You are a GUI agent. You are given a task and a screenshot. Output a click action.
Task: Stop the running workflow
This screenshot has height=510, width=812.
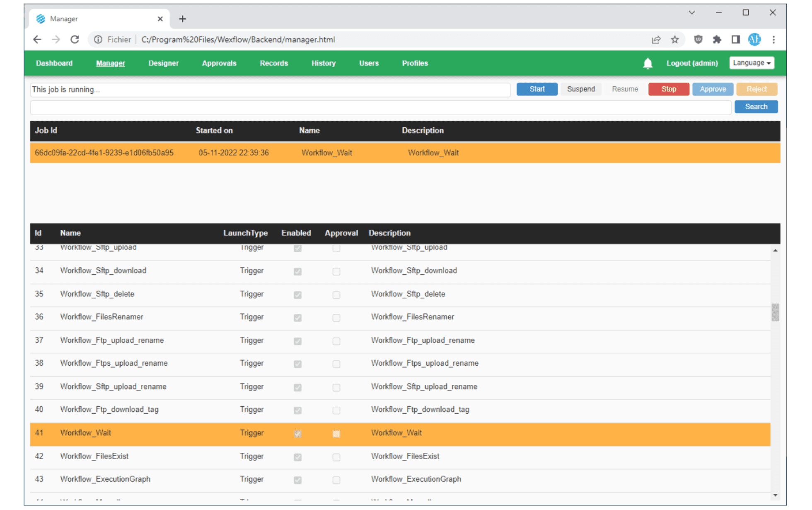pos(668,89)
